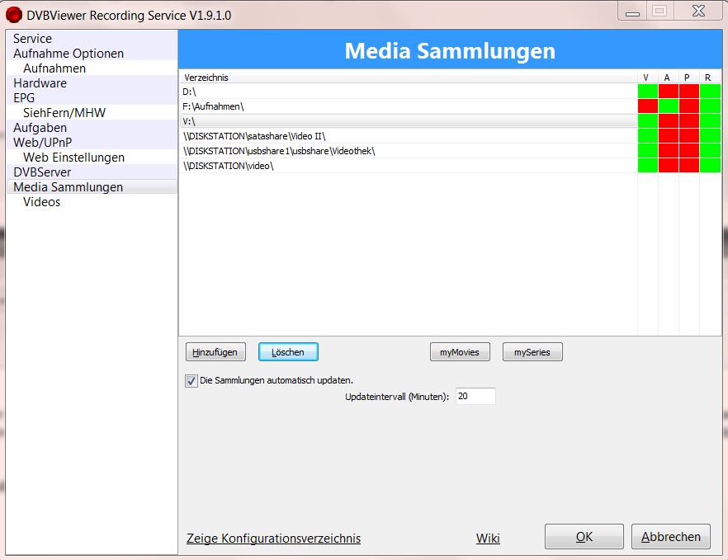This screenshot has width=728, height=560.
Task: Open DVBServer settings
Action: pyautogui.click(x=92, y=172)
